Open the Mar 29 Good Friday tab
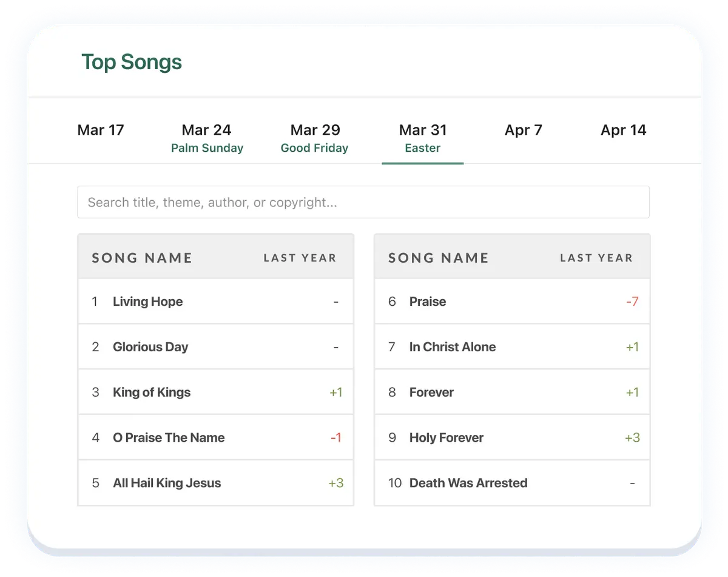This screenshot has width=728, height=577. pos(315,138)
